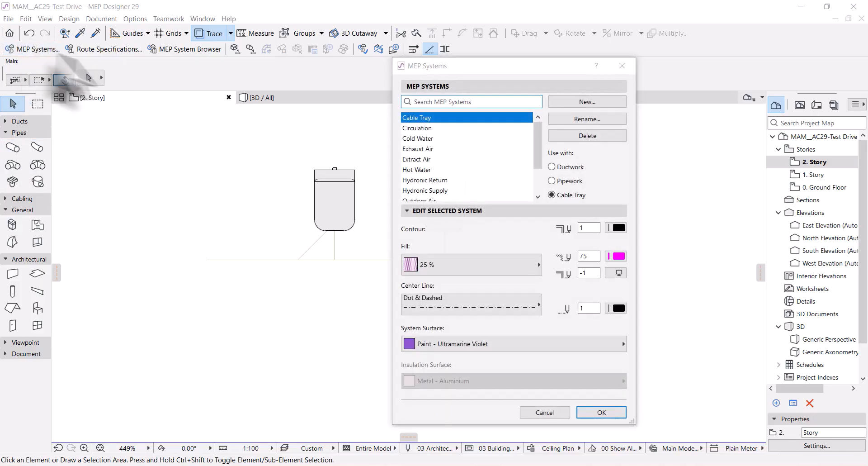Click the new viewpoint plus icon

coord(776,403)
